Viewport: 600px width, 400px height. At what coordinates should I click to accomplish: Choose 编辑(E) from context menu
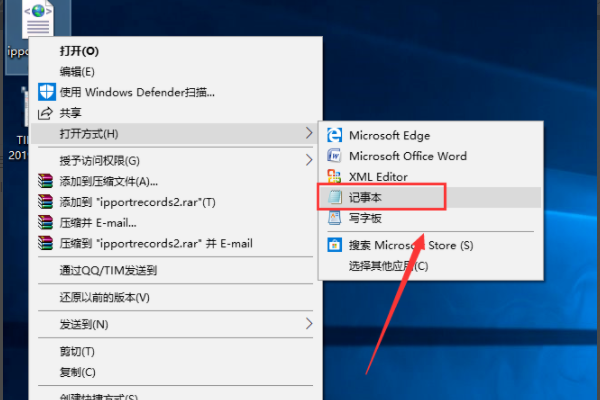coord(176,72)
